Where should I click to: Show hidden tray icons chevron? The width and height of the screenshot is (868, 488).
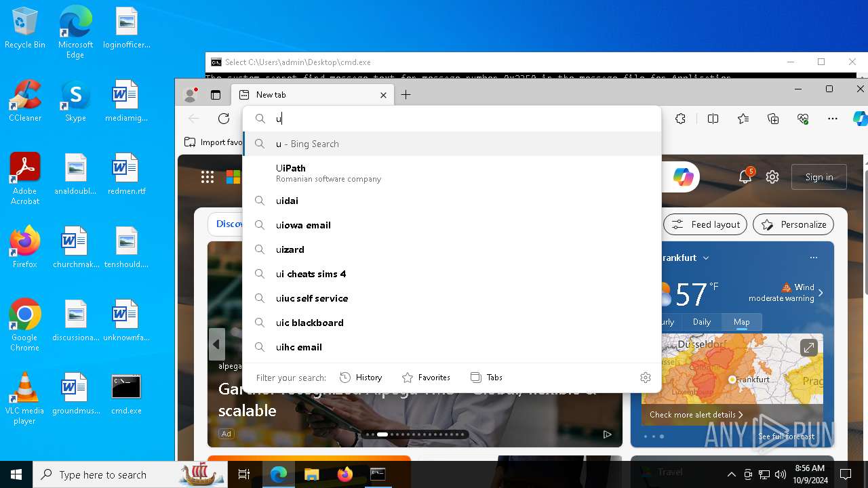731,474
